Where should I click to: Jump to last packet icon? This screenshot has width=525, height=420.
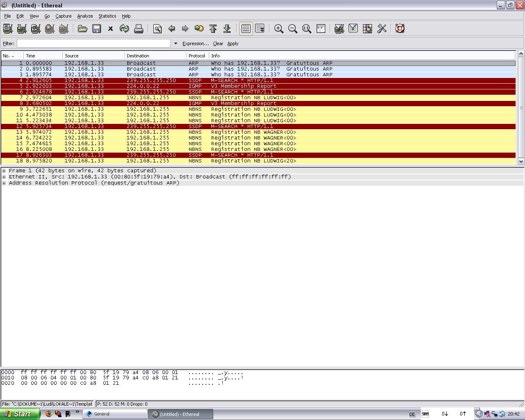pyautogui.click(x=227, y=28)
